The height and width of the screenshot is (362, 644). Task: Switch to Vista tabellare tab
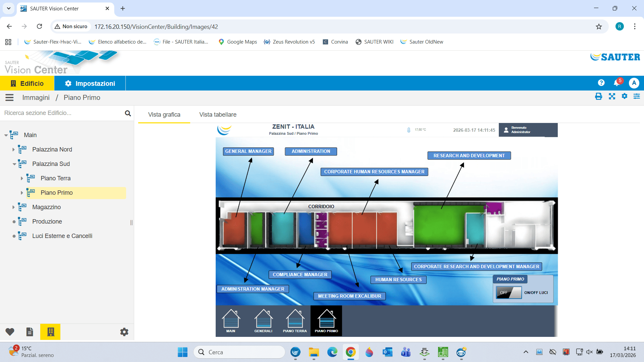pos(218,115)
